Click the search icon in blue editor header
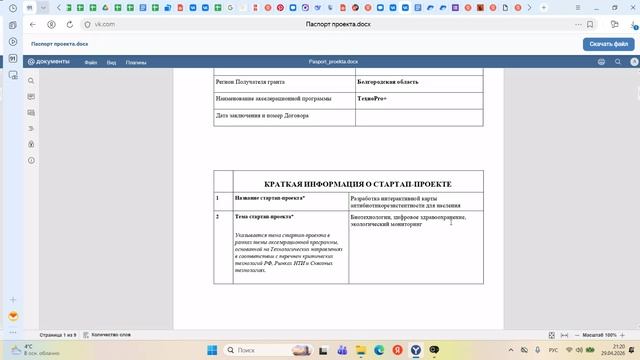 (618, 62)
